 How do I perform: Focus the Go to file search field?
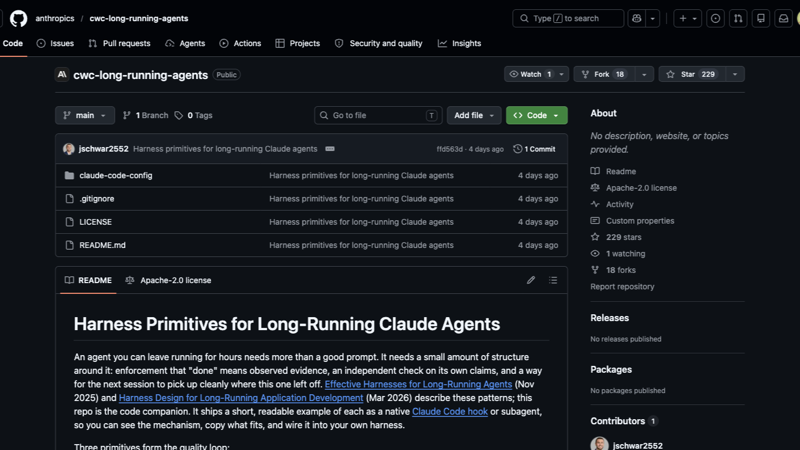[378, 115]
